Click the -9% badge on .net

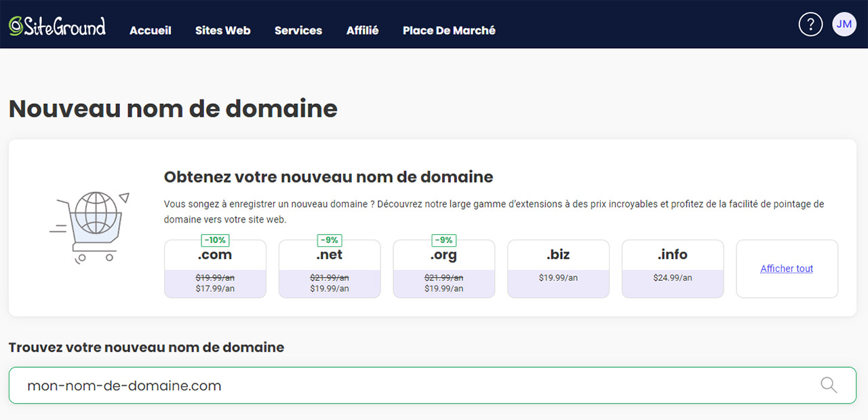pos(330,240)
